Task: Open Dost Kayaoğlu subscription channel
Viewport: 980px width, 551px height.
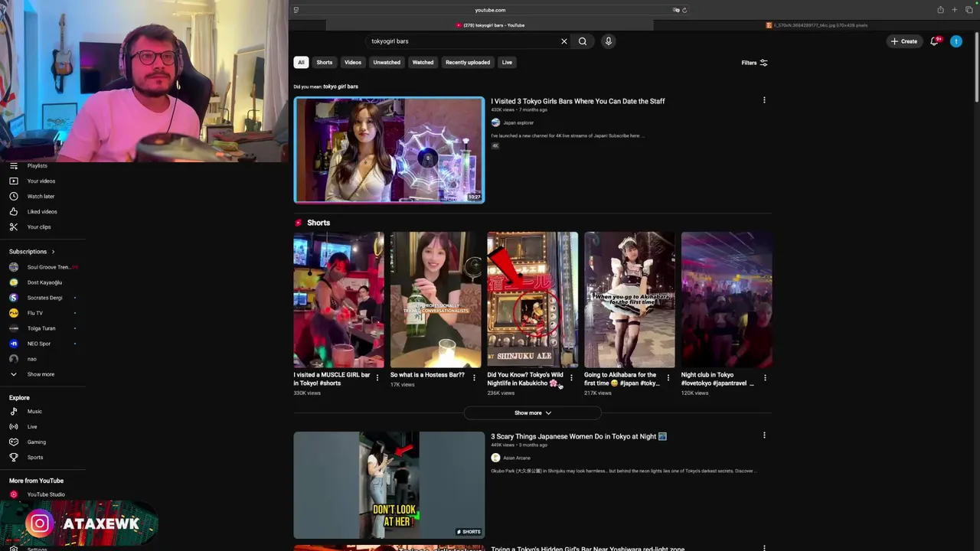Action: [43, 282]
